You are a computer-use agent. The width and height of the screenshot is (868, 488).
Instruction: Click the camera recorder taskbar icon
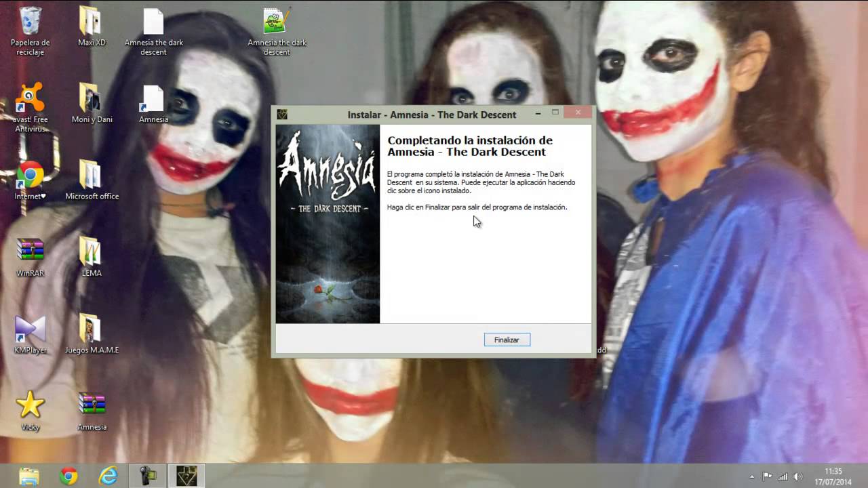(x=147, y=476)
